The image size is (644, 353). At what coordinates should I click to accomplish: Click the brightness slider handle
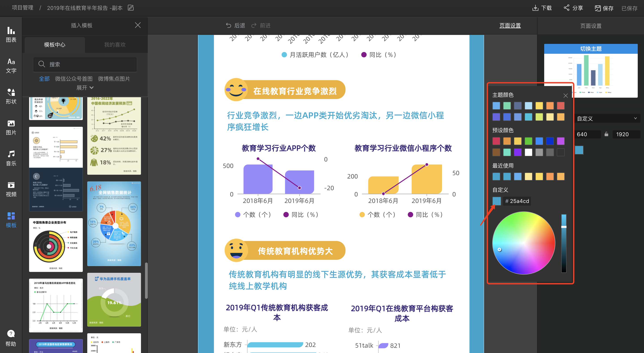tap(564, 227)
